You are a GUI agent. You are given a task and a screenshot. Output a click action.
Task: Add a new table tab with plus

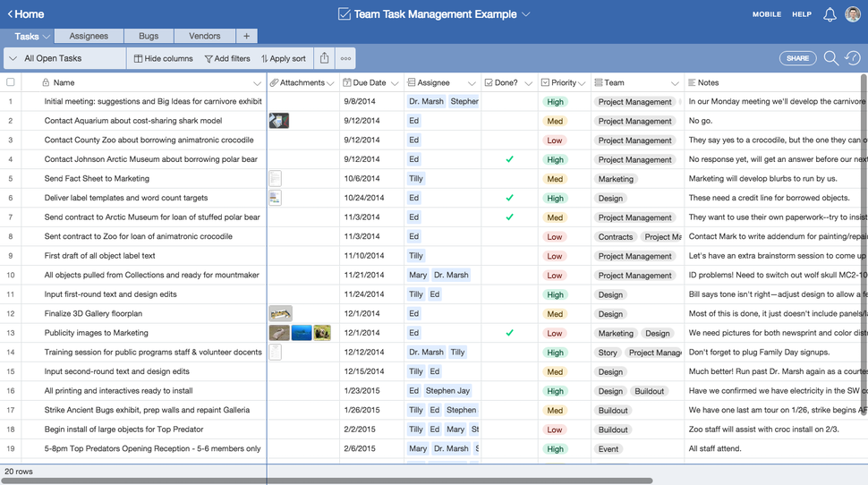point(246,36)
